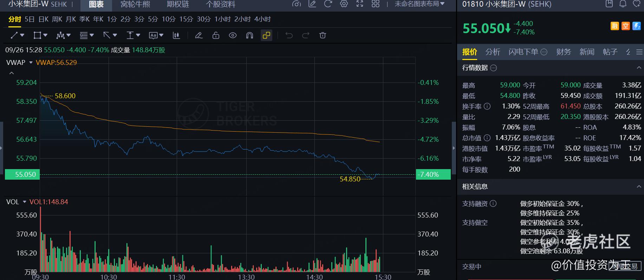
Task: Select the 日K timeframe
Action: 44,19
